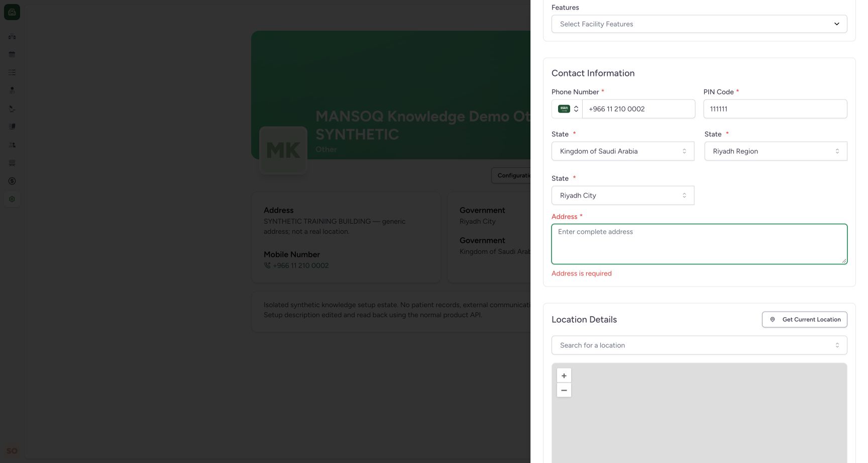Open the Search for a location combobox
This screenshot has width=868, height=463.
699,345
